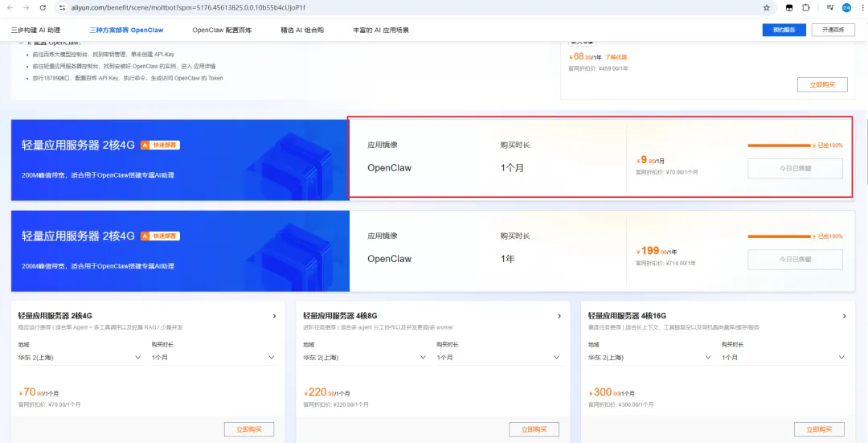Click the sold progress bar of ¥9 plan

[x=779, y=146]
